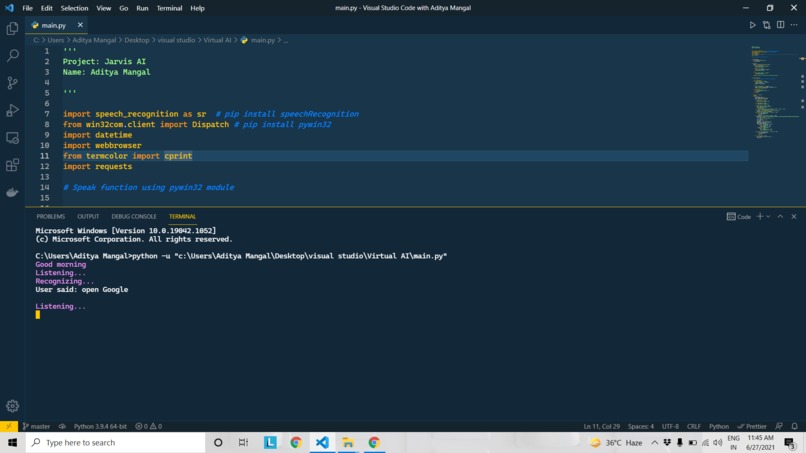The image size is (806, 453).
Task: Change indentation via Spaces: 4
Action: [640, 426]
